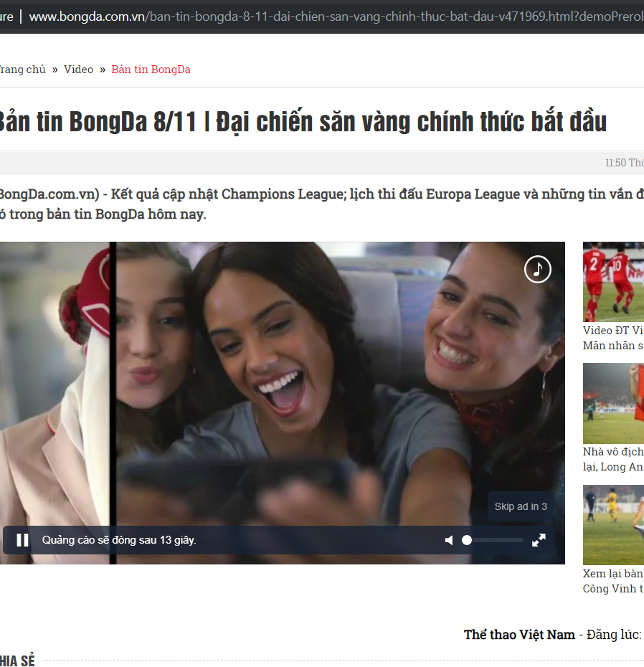This screenshot has width=644, height=667.
Task: Click the ad countdown text in the player bar
Action: (x=119, y=540)
